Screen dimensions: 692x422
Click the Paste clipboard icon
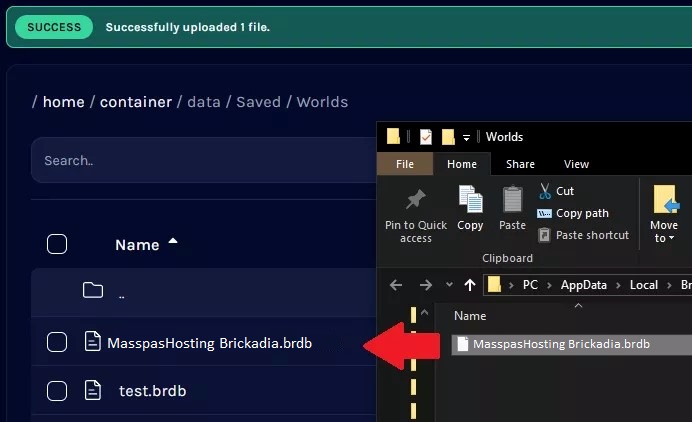[x=512, y=202]
